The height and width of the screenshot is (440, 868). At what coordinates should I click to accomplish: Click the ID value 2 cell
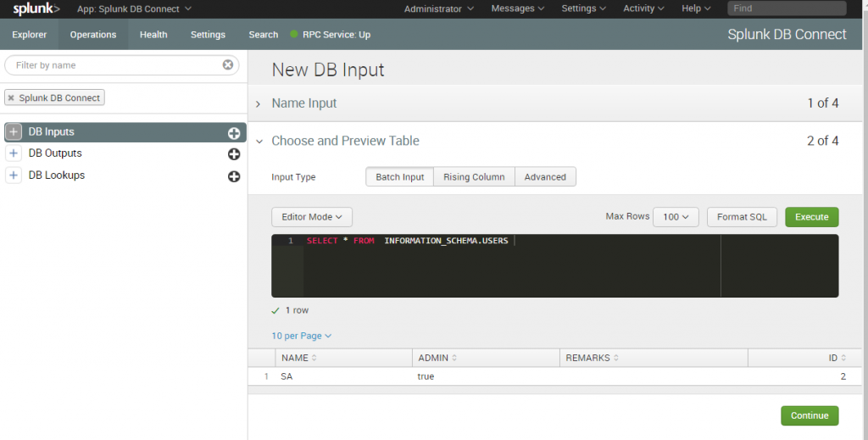pos(843,376)
